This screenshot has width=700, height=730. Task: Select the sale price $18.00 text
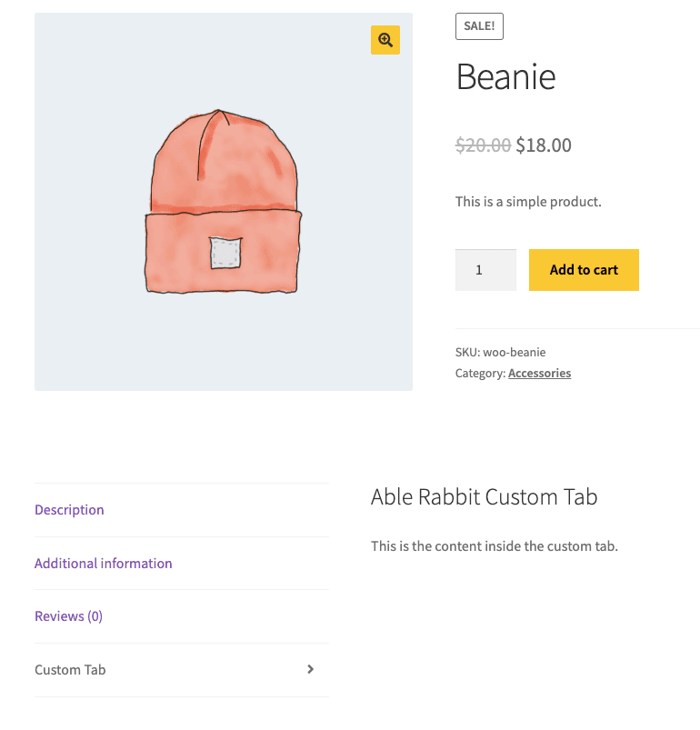(x=543, y=145)
